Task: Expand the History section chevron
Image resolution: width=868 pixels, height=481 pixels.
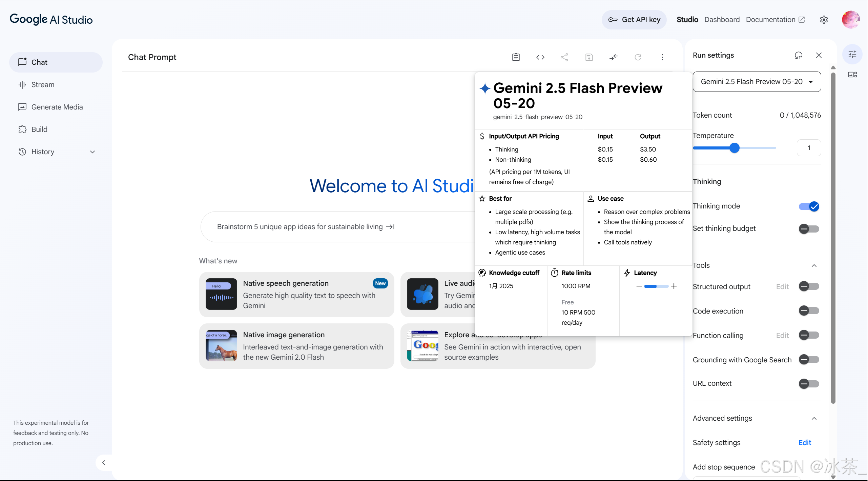Action: (92, 152)
